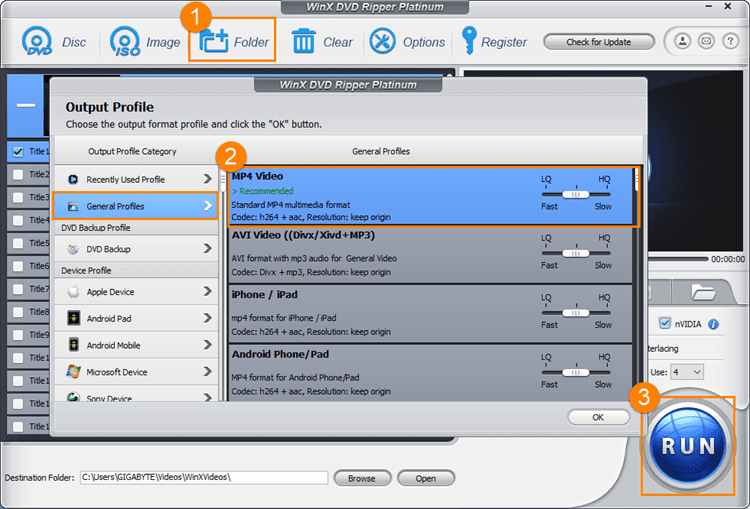Adjust Android Phone/Pad quality slider
750x509 pixels.
pyautogui.click(x=576, y=372)
